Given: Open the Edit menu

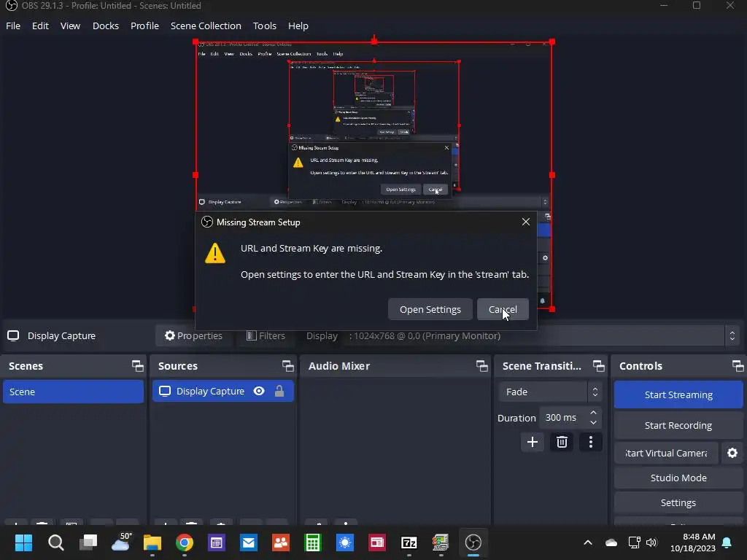Looking at the screenshot, I should point(40,26).
